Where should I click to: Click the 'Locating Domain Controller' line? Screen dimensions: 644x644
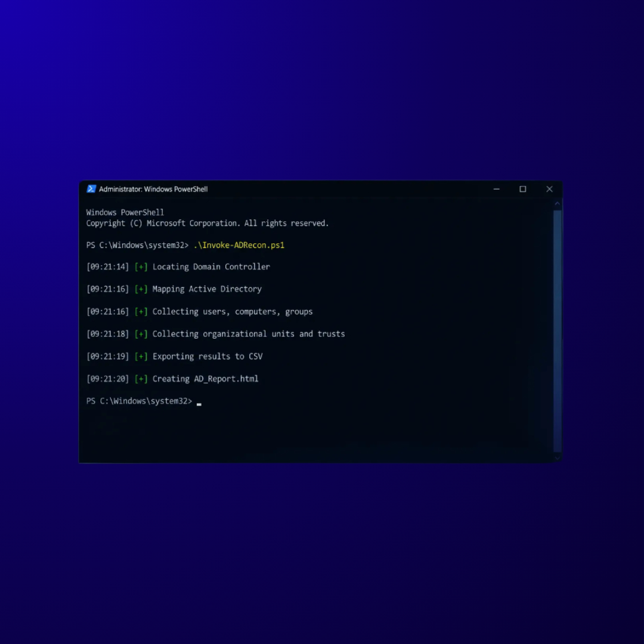pos(211,267)
